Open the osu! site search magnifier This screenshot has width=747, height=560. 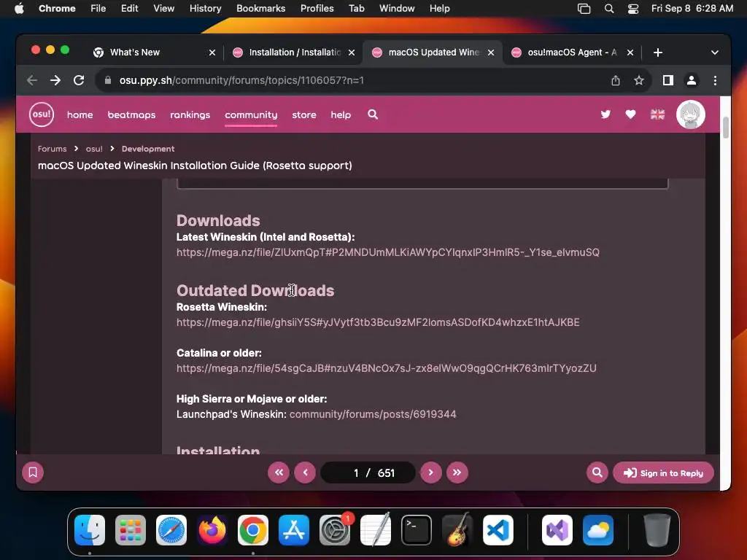pos(373,114)
